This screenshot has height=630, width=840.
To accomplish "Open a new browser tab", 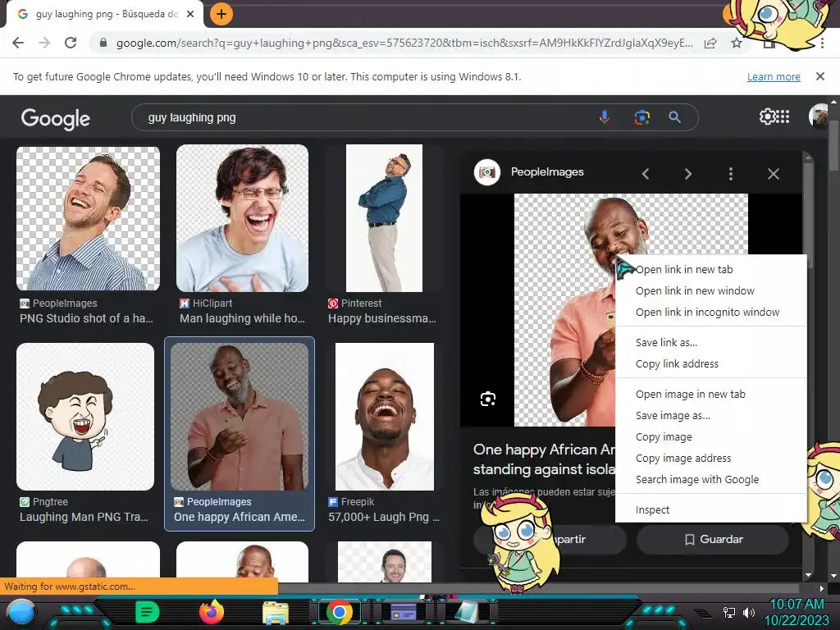I will (221, 14).
